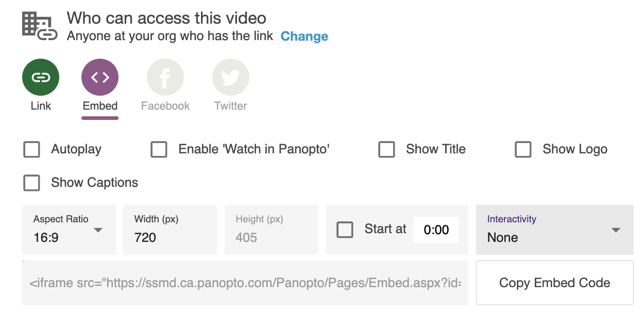
Task: Check the Show Logo box
Action: 523,149
